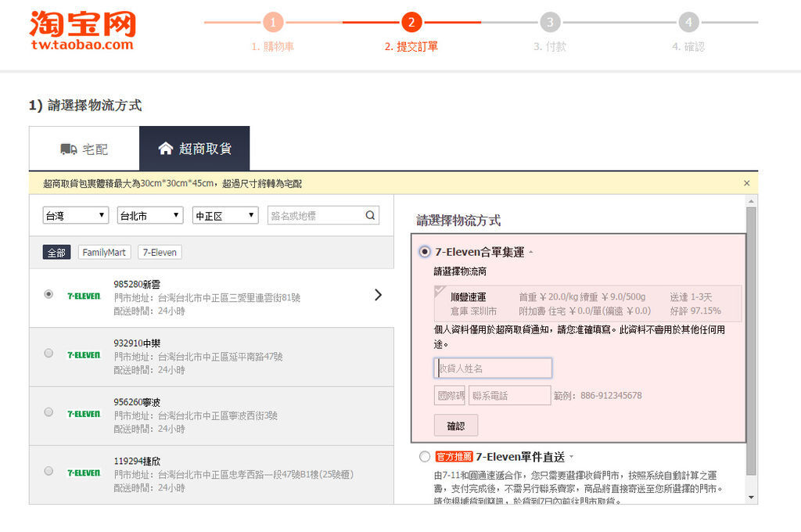Open the 台北市 city dropdown
Image resolution: width=801 pixels, height=532 pixels.
click(150, 215)
